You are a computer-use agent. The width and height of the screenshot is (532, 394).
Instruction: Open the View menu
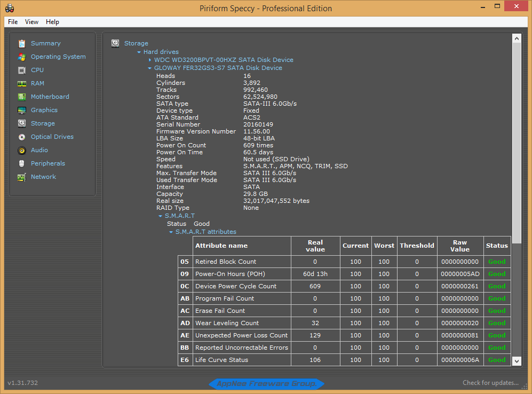tap(31, 22)
